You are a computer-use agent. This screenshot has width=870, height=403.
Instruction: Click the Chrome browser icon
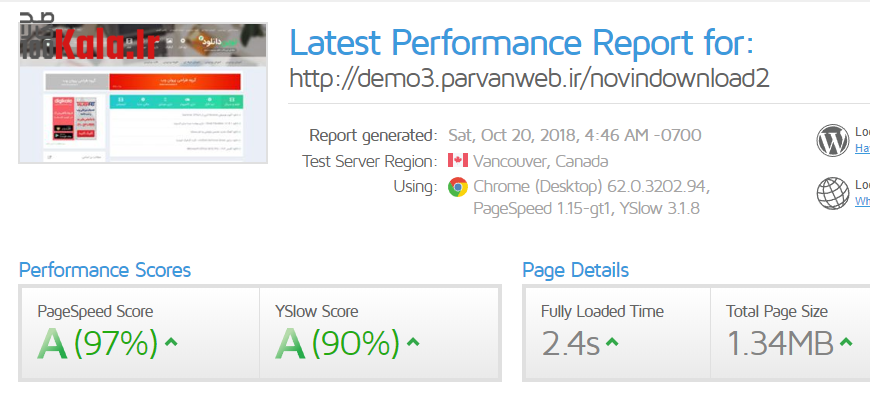(458, 187)
